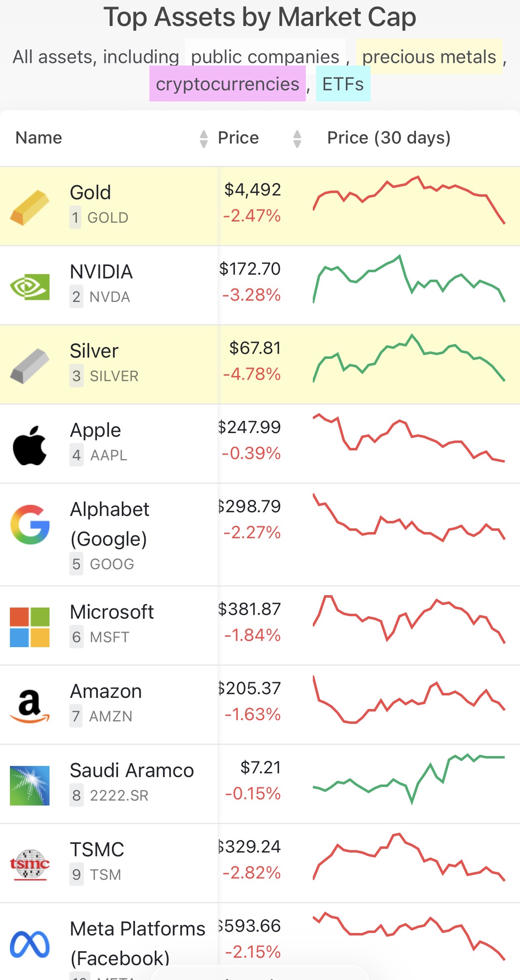The width and height of the screenshot is (520, 980).
Task: Filter by public companies tag
Action: [x=265, y=57]
